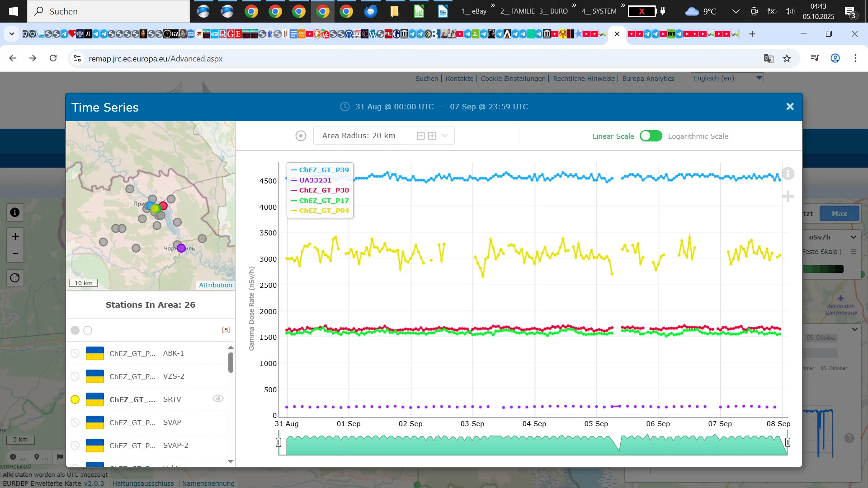Decrease area radius with minus icon
The height and width of the screenshot is (488, 868).
pyautogui.click(x=420, y=136)
